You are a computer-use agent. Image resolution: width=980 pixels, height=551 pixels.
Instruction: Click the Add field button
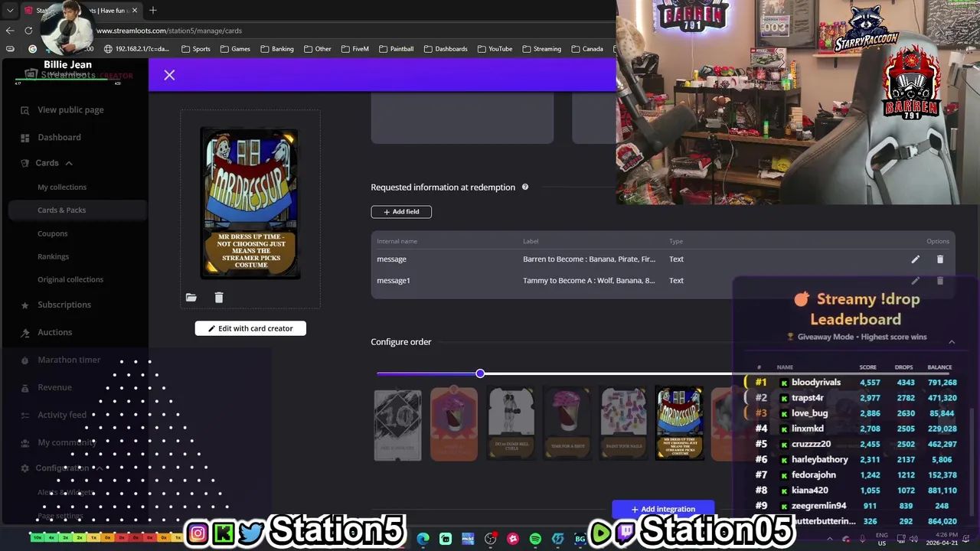(401, 212)
